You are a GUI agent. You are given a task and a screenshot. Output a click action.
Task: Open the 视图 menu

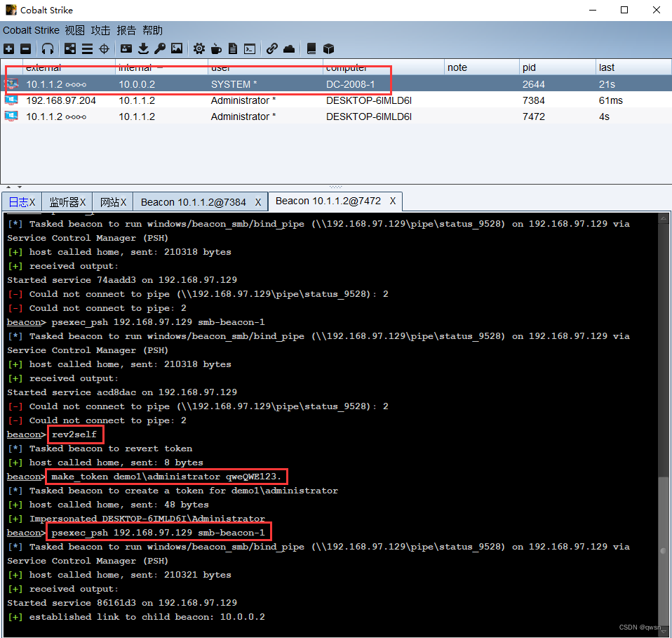click(75, 30)
